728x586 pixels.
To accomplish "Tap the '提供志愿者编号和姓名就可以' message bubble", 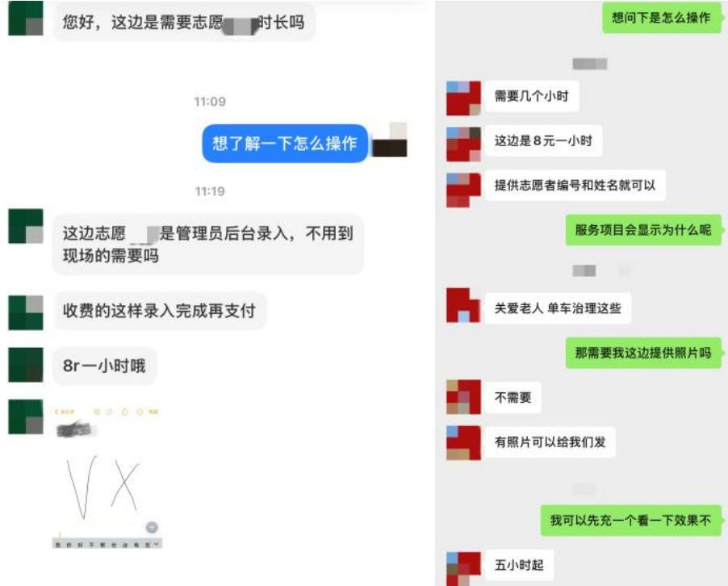I will 575,186.
